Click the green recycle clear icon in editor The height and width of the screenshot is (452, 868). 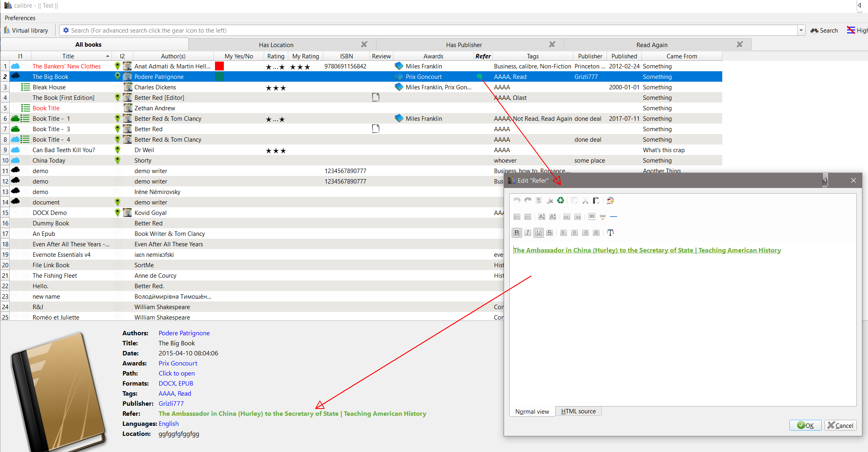pos(560,200)
